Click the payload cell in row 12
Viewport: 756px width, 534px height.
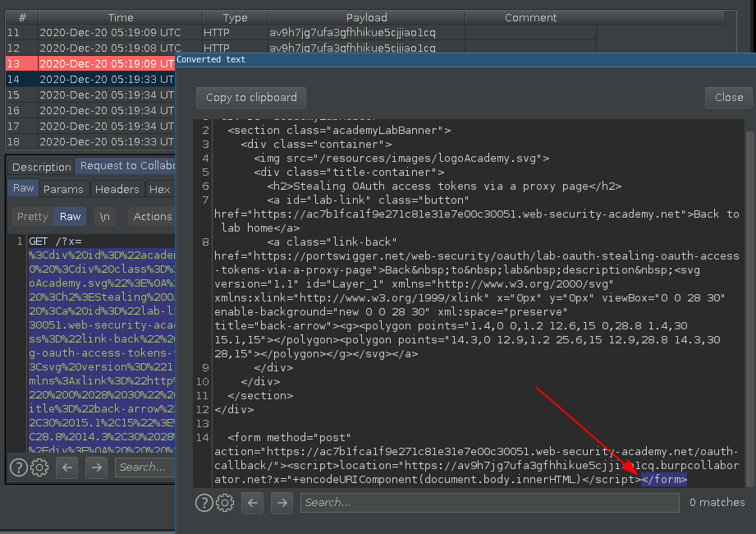coord(366,48)
